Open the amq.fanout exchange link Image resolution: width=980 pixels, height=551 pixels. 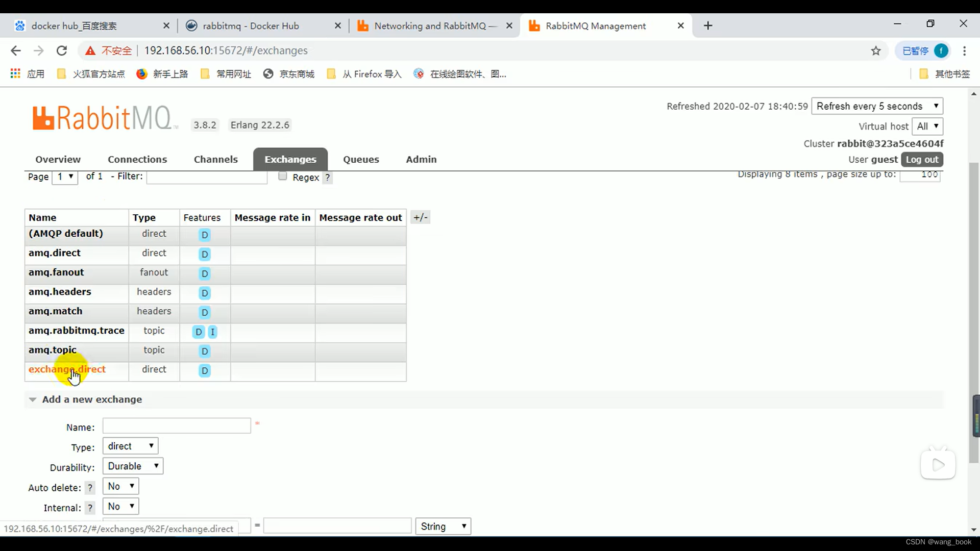[56, 272]
